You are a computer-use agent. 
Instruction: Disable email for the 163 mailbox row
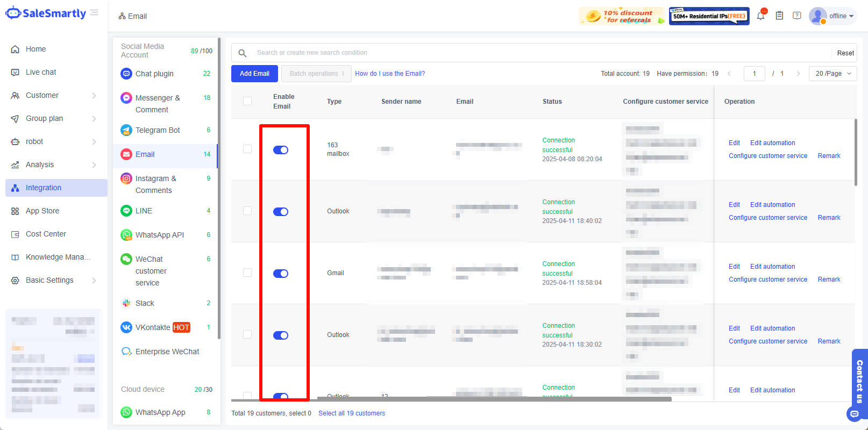pyautogui.click(x=281, y=150)
